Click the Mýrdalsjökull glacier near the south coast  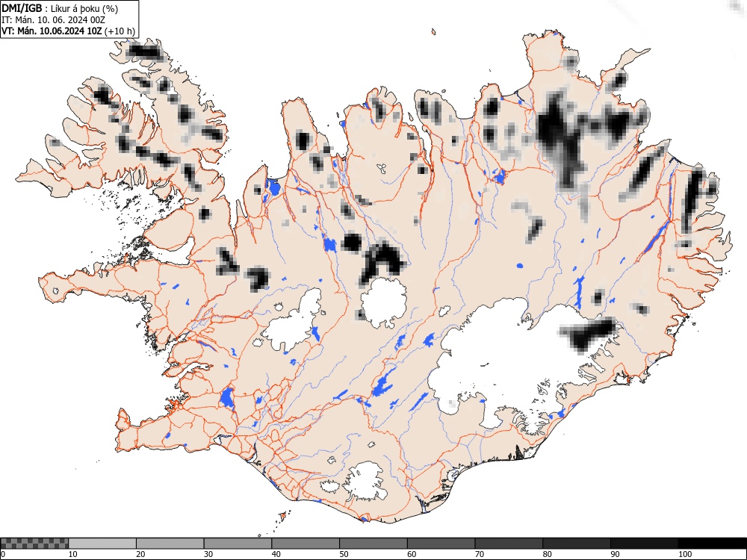[365, 482]
